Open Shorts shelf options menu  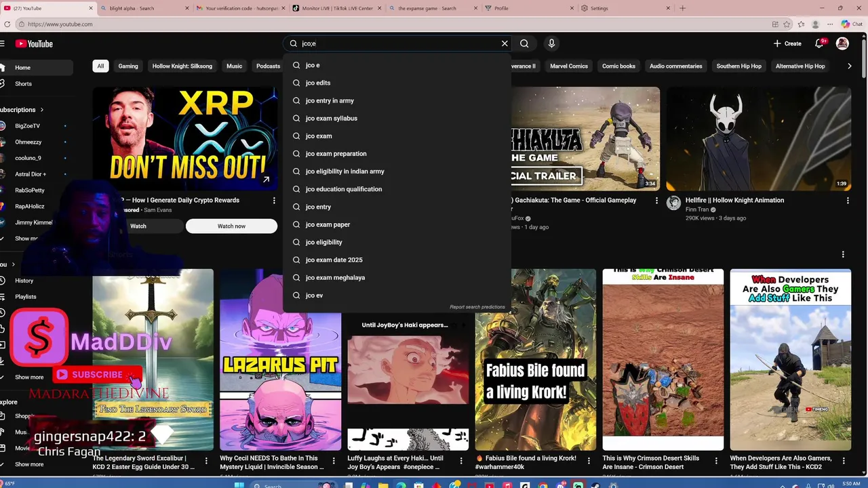[x=843, y=255]
